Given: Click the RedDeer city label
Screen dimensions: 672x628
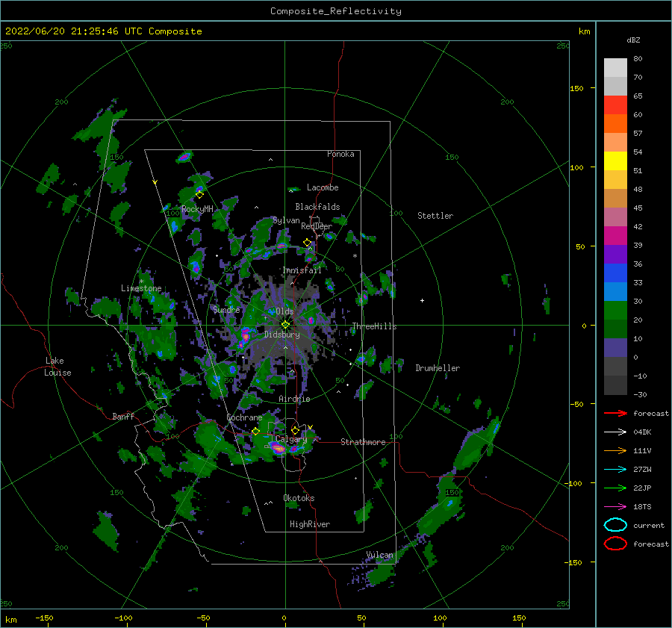Looking at the screenshot, I should pos(317,226).
